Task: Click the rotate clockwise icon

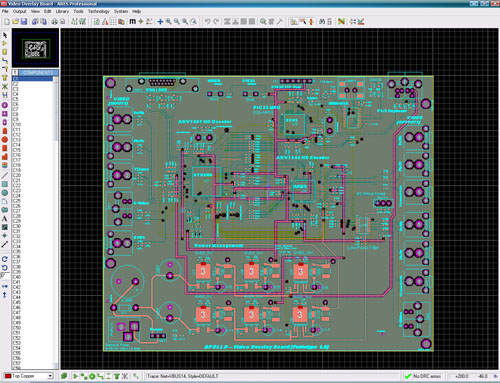Action: [x=5, y=259]
